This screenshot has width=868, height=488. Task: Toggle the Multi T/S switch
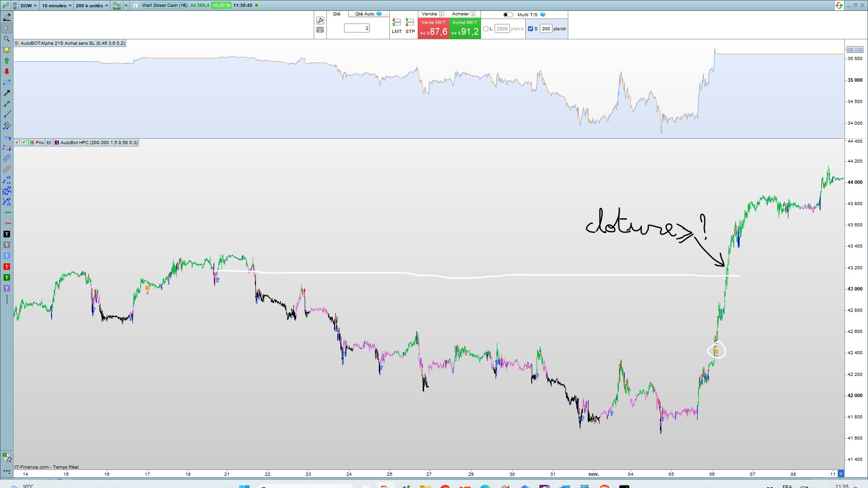tap(508, 14)
